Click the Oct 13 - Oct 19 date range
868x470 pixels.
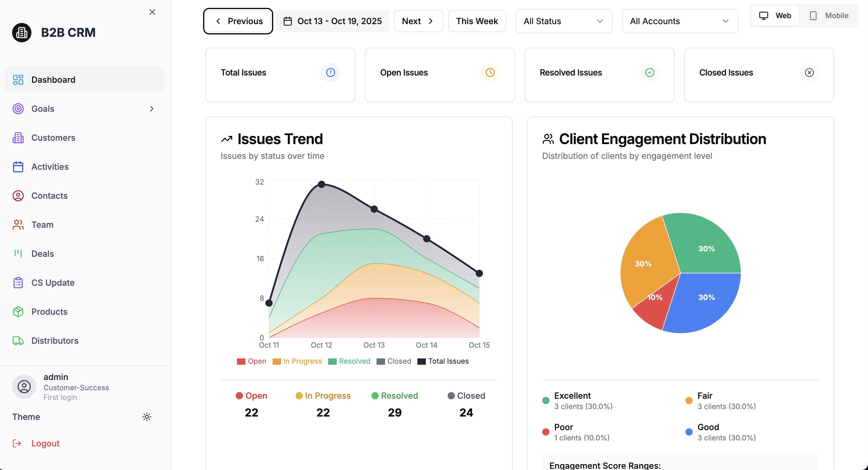332,21
